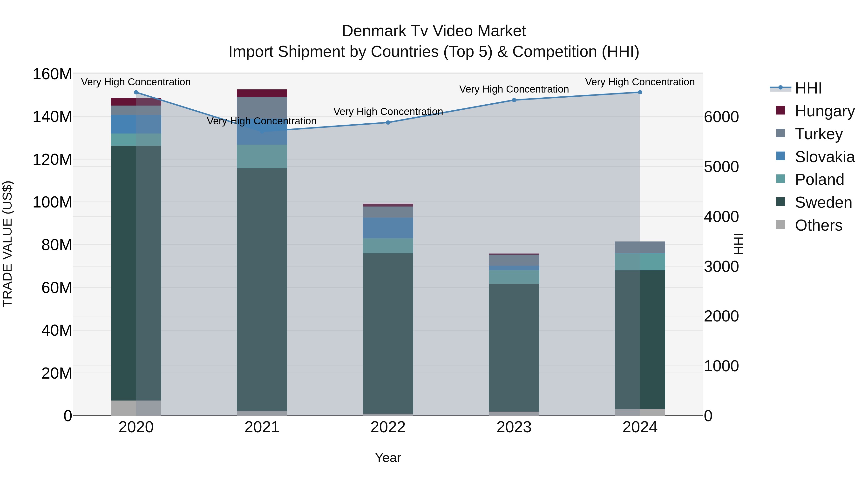Select the Slovakia segment of the 2022 bar

tap(388, 228)
